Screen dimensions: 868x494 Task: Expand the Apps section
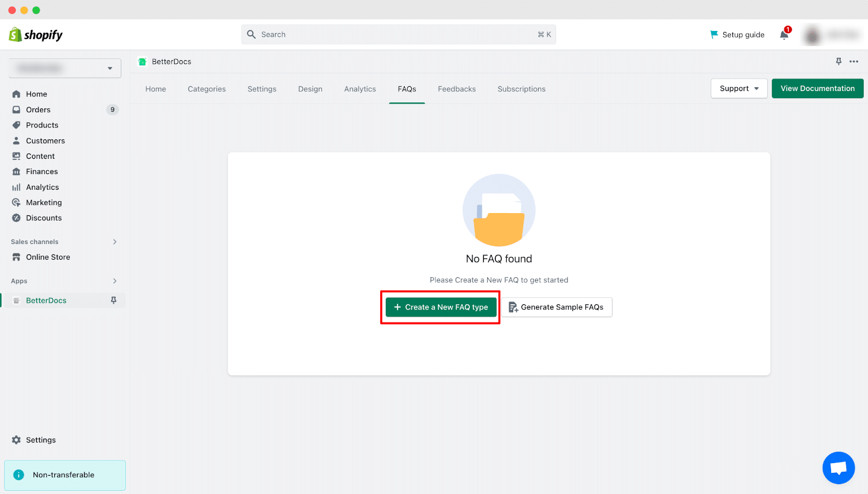(114, 281)
